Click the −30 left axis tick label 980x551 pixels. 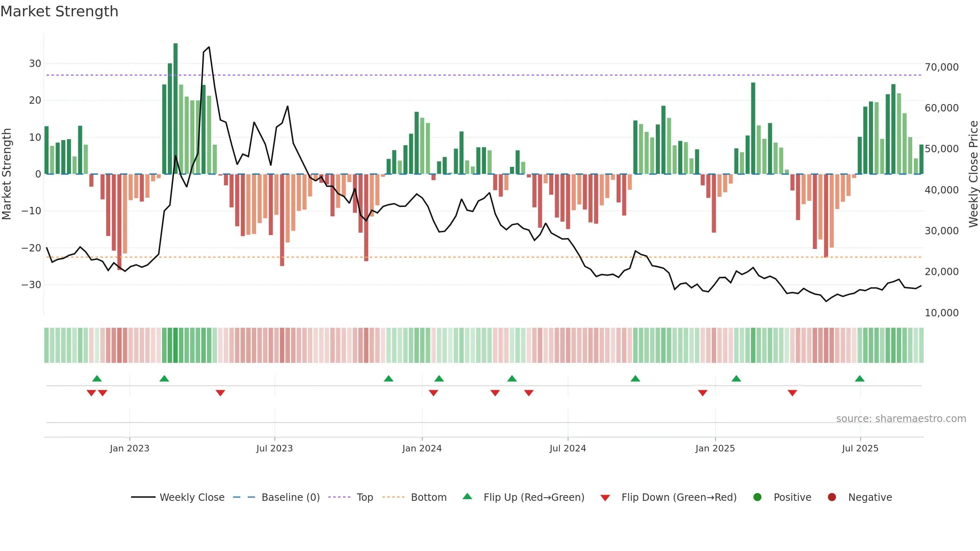point(31,285)
